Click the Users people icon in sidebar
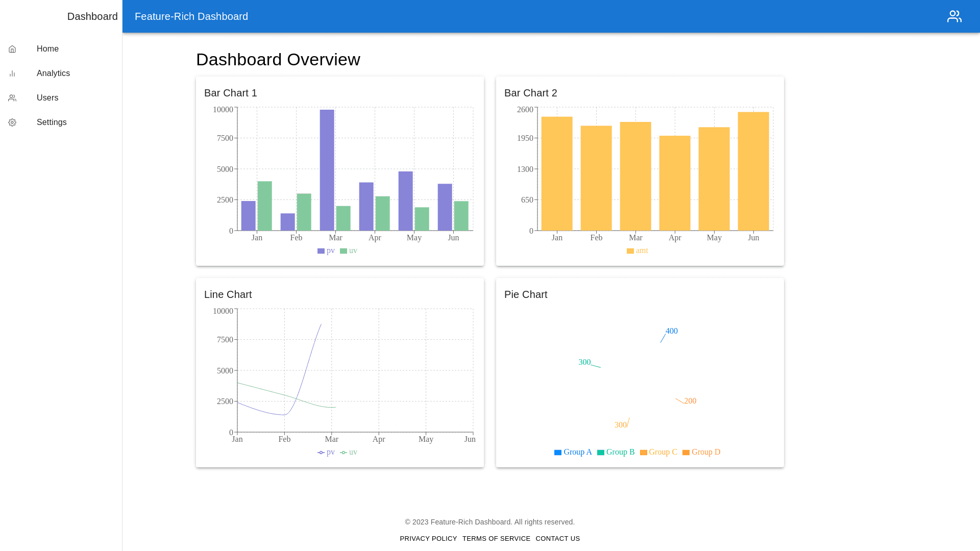Viewport: 980px width, 551px height. (12, 98)
